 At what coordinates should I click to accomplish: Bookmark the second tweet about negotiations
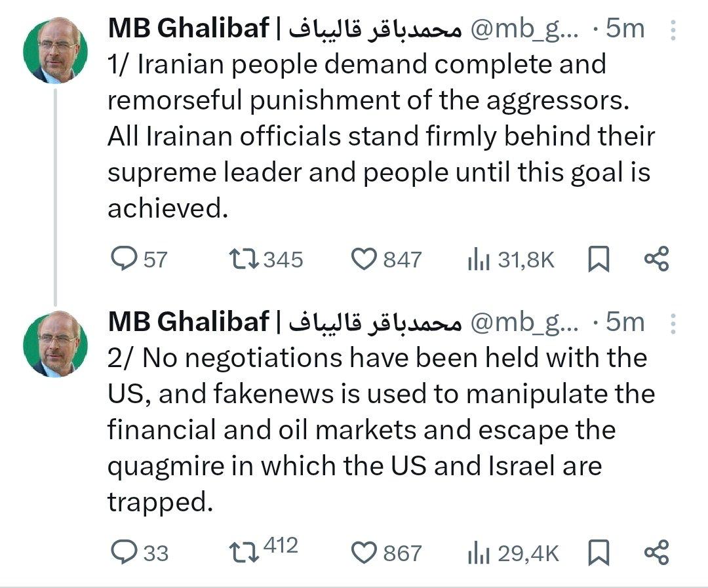[598, 553]
